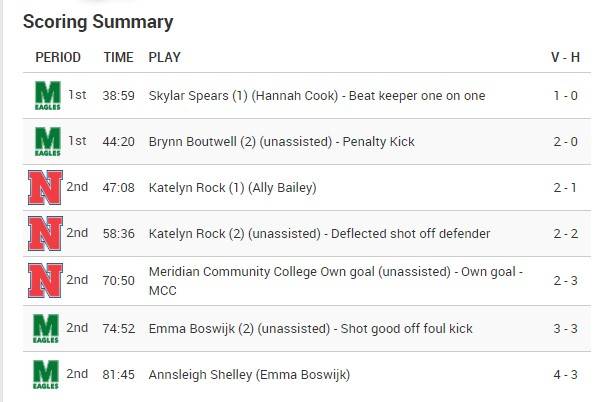Viewport: 612px width, 402px height.
Task: Select the Annsleigh Shelley goal entry
Action: 249,375
